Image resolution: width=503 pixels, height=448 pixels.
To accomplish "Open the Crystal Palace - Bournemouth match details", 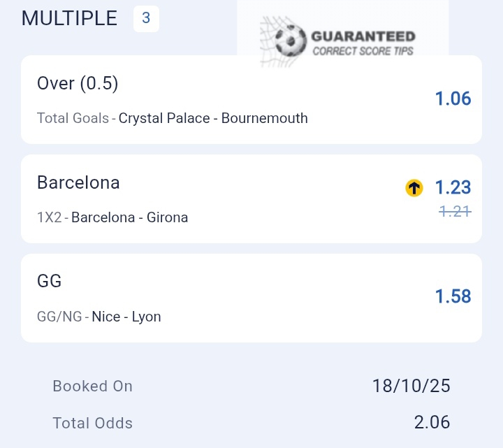I will [x=213, y=118].
